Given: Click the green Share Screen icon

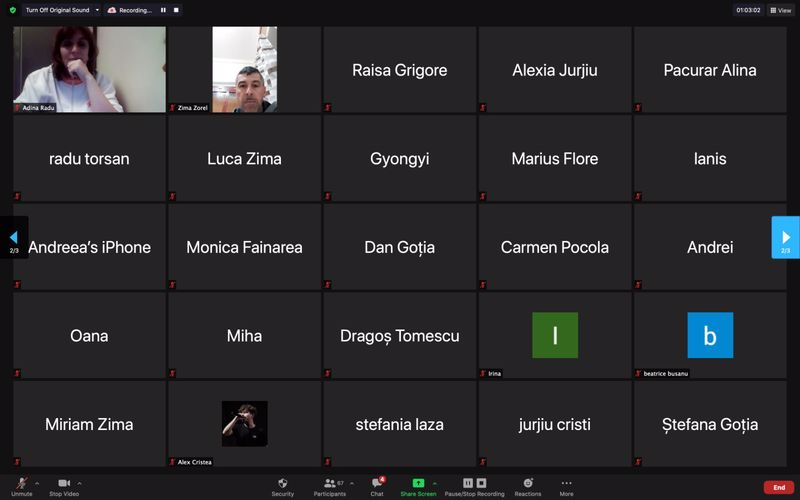Looking at the screenshot, I should pyautogui.click(x=418, y=483).
